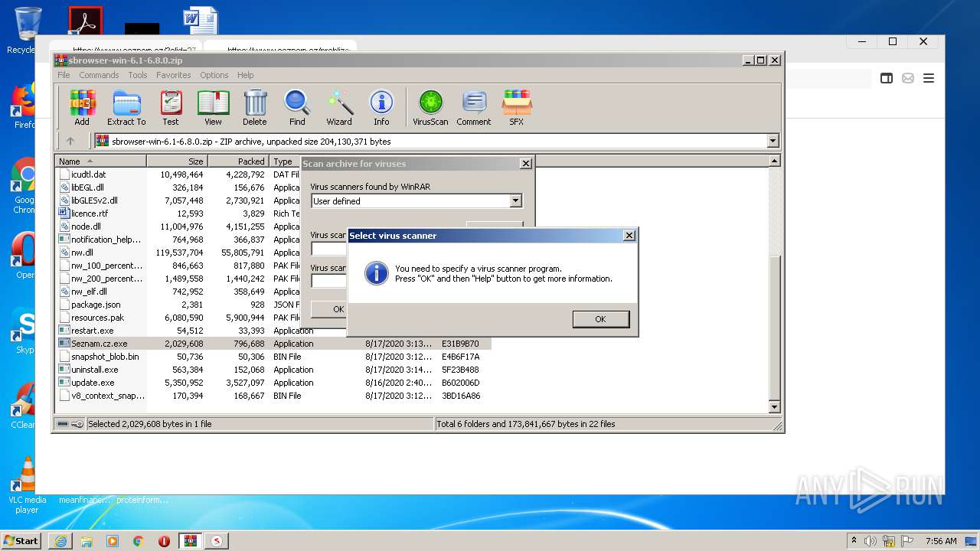980x551 pixels.
Task: Click the Word document desktop icon
Action: click(201, 21)
